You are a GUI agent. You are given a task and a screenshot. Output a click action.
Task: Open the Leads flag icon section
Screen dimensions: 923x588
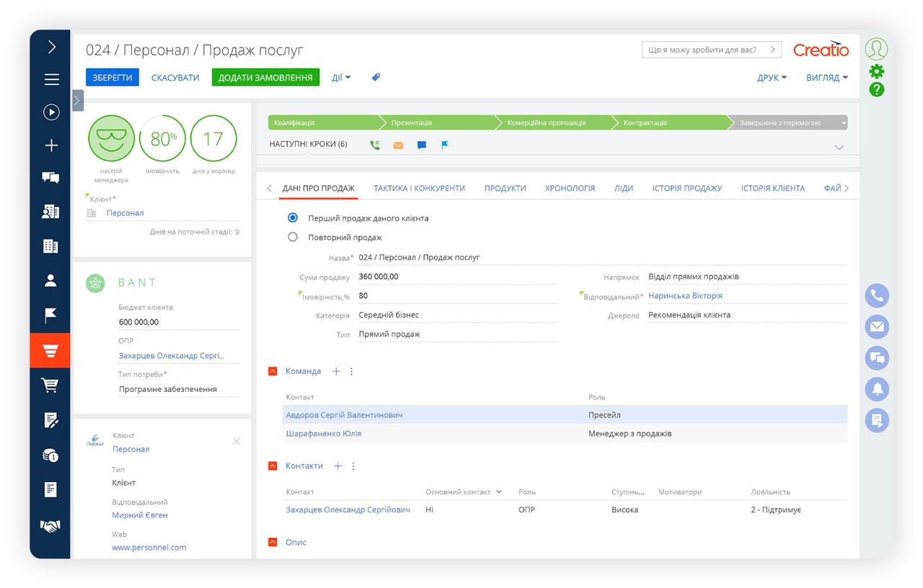pos(50,316)
